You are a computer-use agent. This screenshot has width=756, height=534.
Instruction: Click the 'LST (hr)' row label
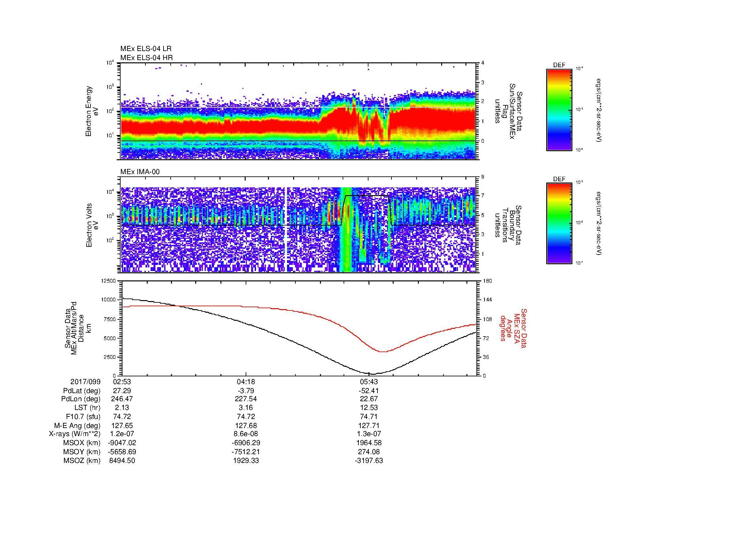click(x=87, y=408)
